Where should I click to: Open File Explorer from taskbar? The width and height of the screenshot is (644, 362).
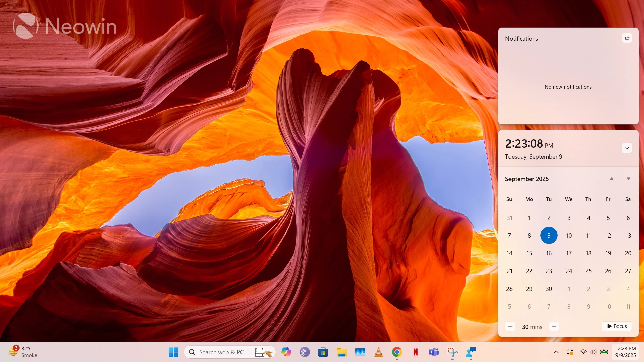point(342,352)
